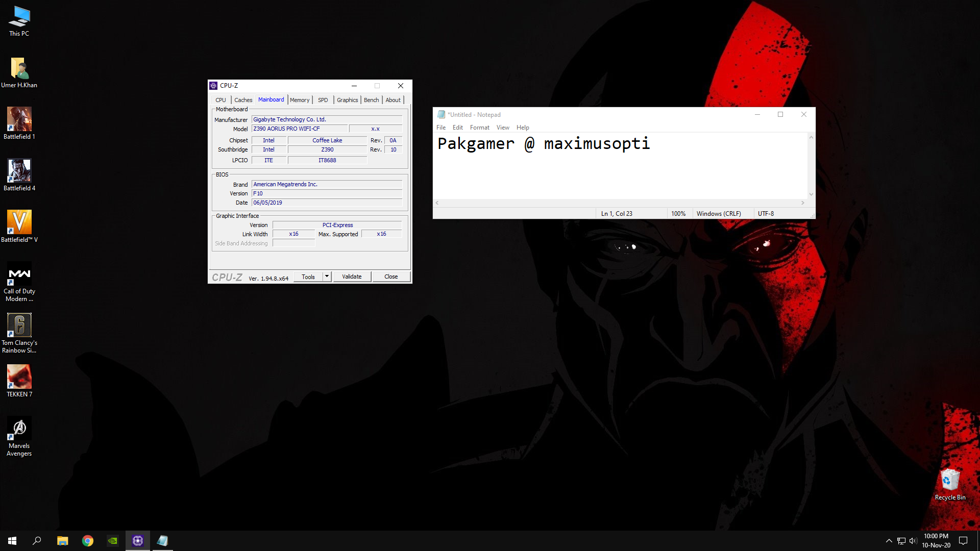Click Validate button in CPU-Z
This screenshot has width=980, height=551.
click(352, 277)
